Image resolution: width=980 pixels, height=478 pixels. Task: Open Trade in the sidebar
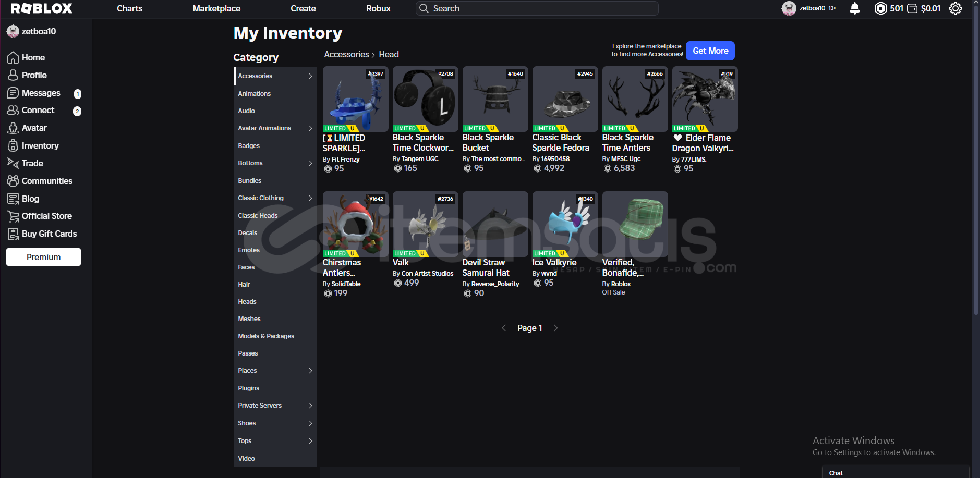tap(32, 163)
